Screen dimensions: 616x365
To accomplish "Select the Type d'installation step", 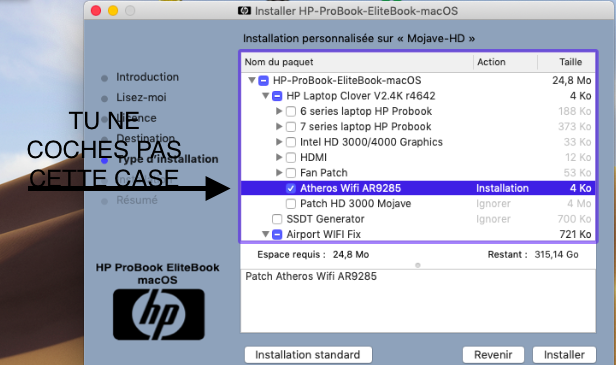I will (x=167, y=159).
